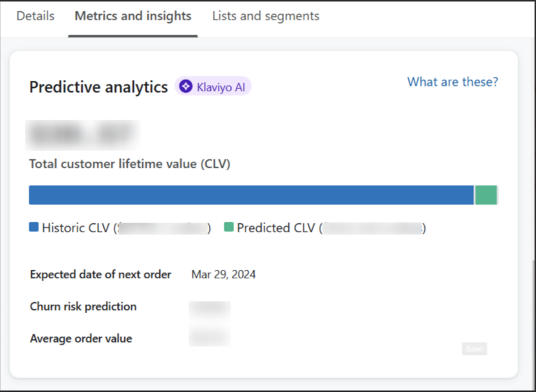Screen dimensions: 536x392
Task: Click the Klaviyo AI sparkle icon
Action: pos(186,86)
